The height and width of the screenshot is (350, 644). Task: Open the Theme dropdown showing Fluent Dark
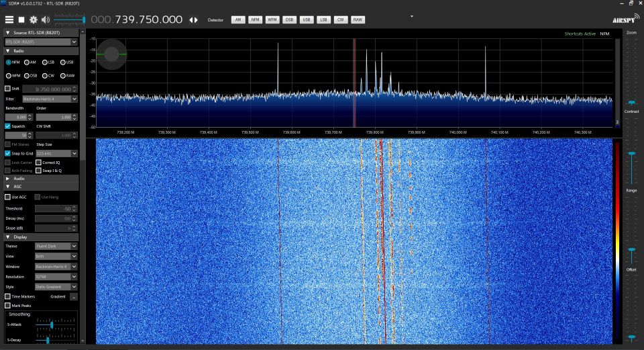(56, 246)
